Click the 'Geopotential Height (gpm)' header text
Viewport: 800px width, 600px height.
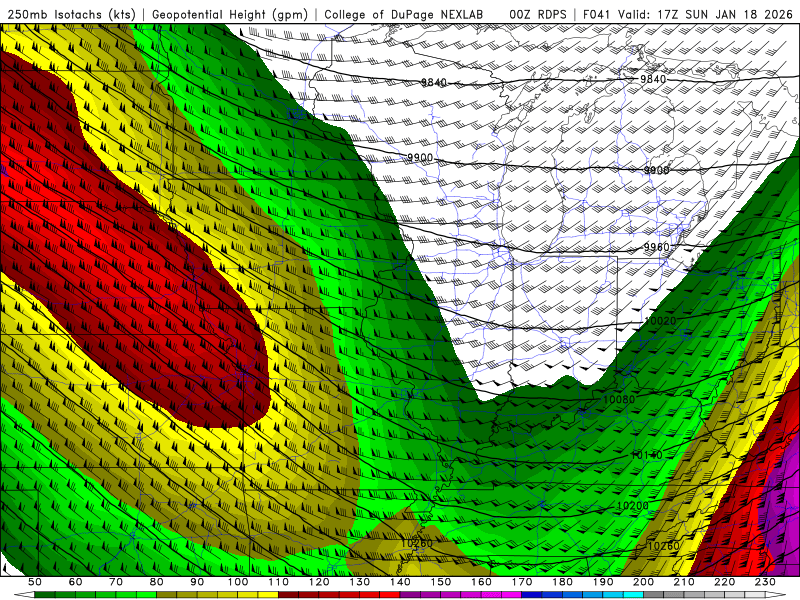pyautogui.click(x=230, y=14)
